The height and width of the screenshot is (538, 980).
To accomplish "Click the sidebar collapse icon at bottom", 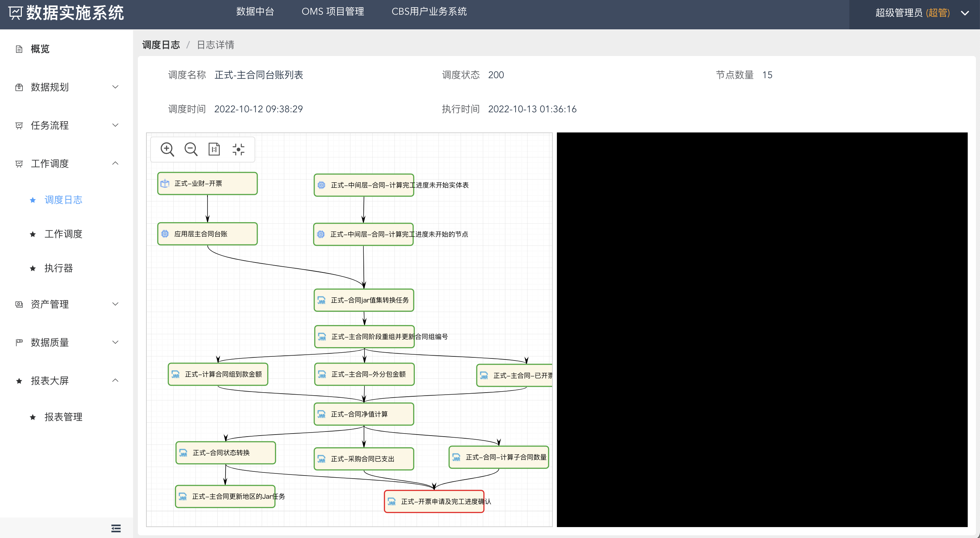I will (116, 528).
